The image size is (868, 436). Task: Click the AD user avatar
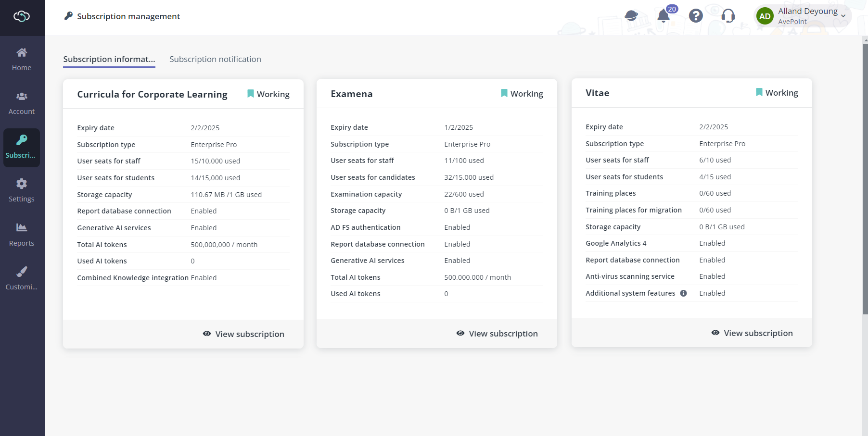pyautogui.click(x=765, y=16)
